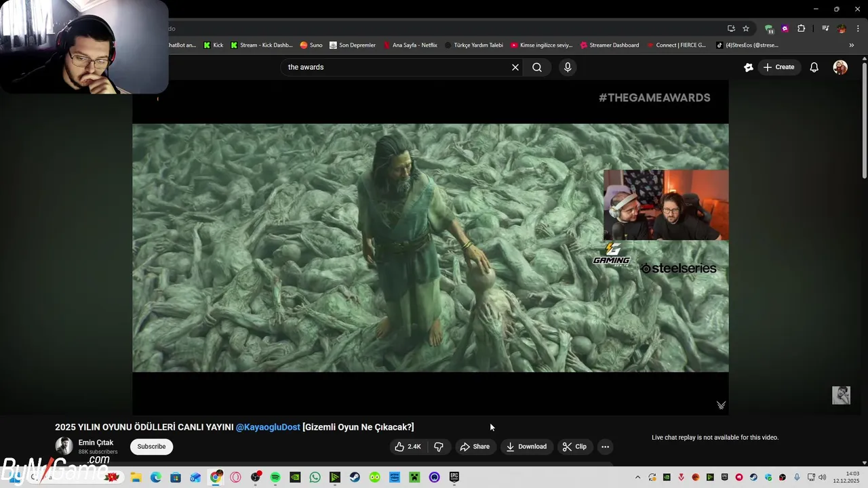Open the Türkçe Yardım Talebi bookmark
Image resolution: width=868 pixels, height=488 pixels.
[x=474, y=45]
